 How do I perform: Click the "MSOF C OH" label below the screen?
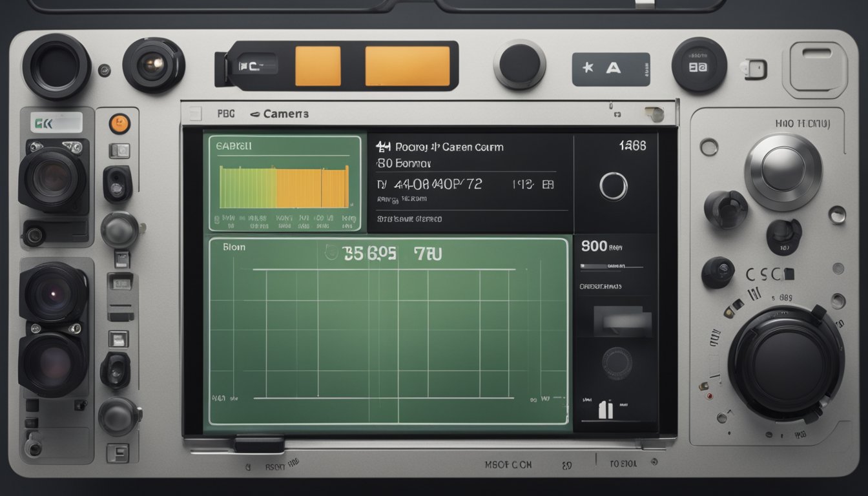(508, 464)
